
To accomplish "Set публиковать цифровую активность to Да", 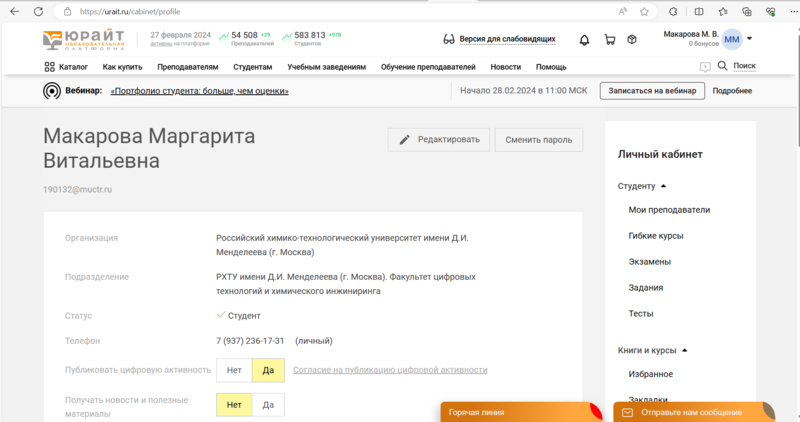I will point(268,370).
